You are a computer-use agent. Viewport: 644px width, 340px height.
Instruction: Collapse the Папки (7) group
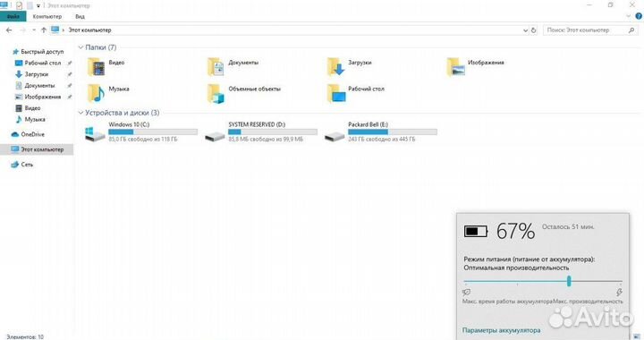coord(80,47)
